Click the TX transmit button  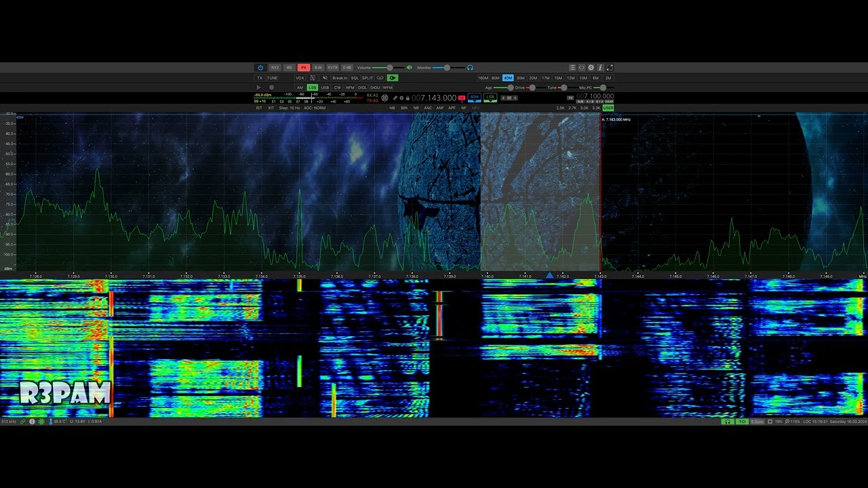[x=259, y=78]
